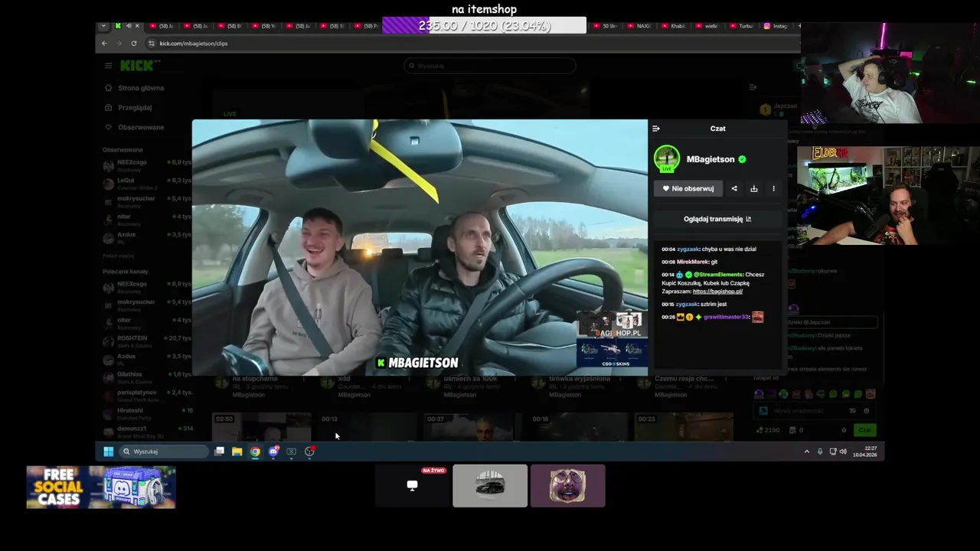Click the Kick 'Wyszukaj' search field
Image resolution: width=980 pixels, height=551 pixels.
click(490, 66)
